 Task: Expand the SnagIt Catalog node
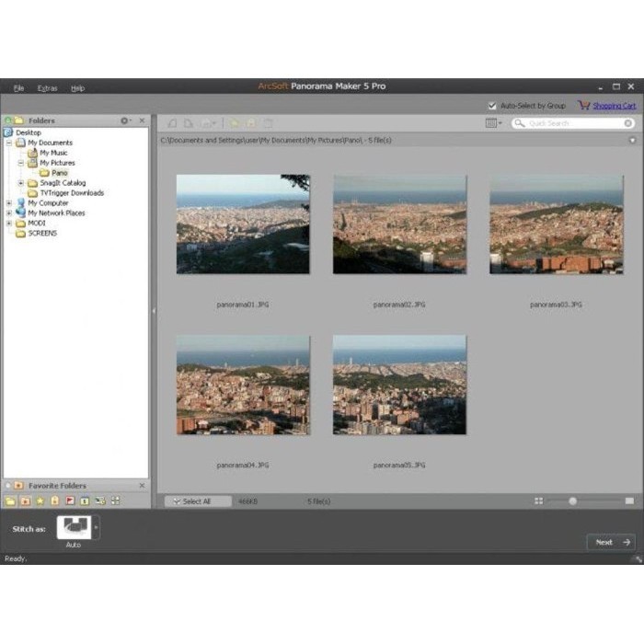pyautogui.click(x=20, y=183)
